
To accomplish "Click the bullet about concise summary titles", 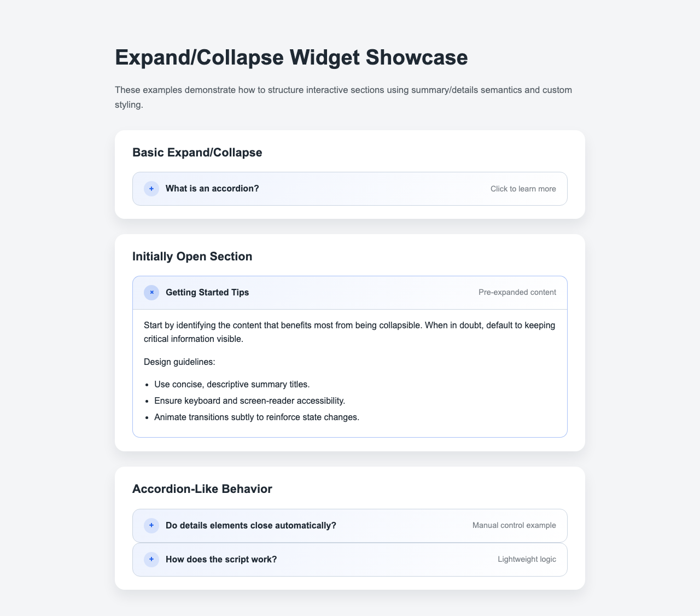I will point(232,385).
